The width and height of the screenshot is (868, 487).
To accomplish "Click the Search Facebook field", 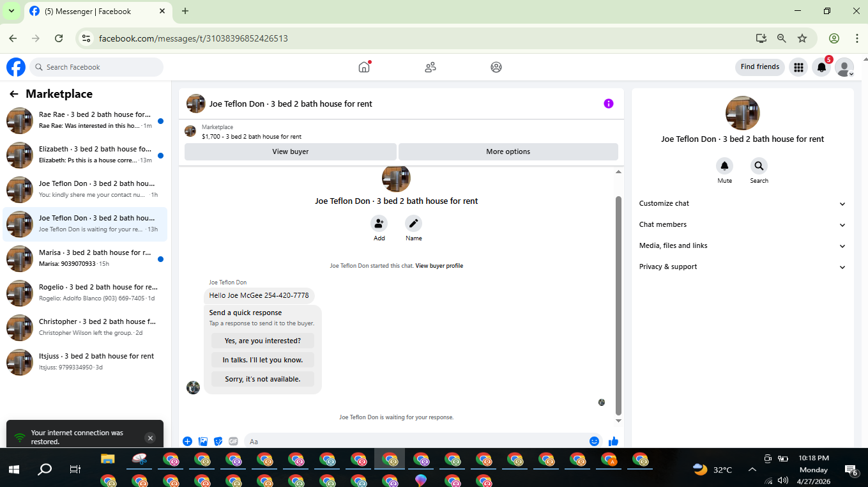I will [96, 67].
